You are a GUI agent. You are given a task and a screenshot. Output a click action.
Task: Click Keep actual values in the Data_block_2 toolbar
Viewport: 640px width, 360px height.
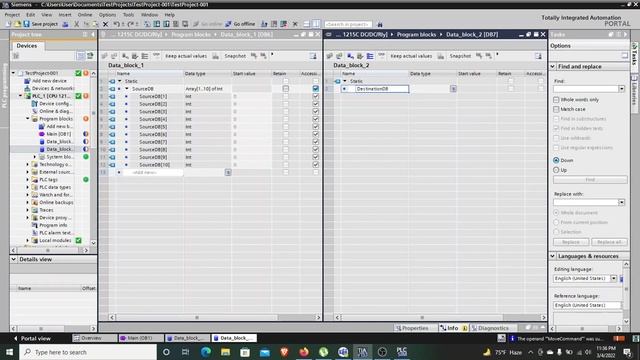(x=411, y=56)
